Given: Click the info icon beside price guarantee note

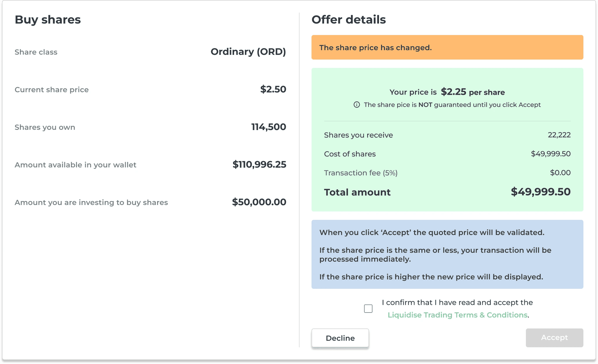Looking at the screenshot, I should click(357, 105).
